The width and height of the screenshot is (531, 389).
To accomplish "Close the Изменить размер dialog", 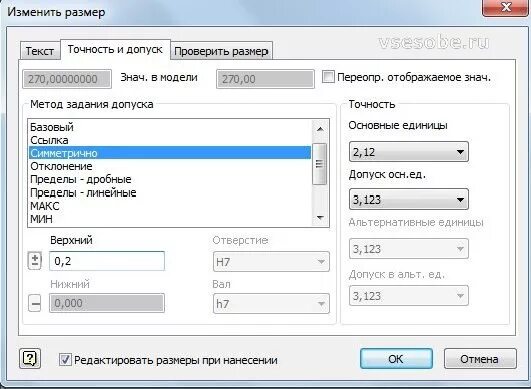I will [x=506, y=7].
